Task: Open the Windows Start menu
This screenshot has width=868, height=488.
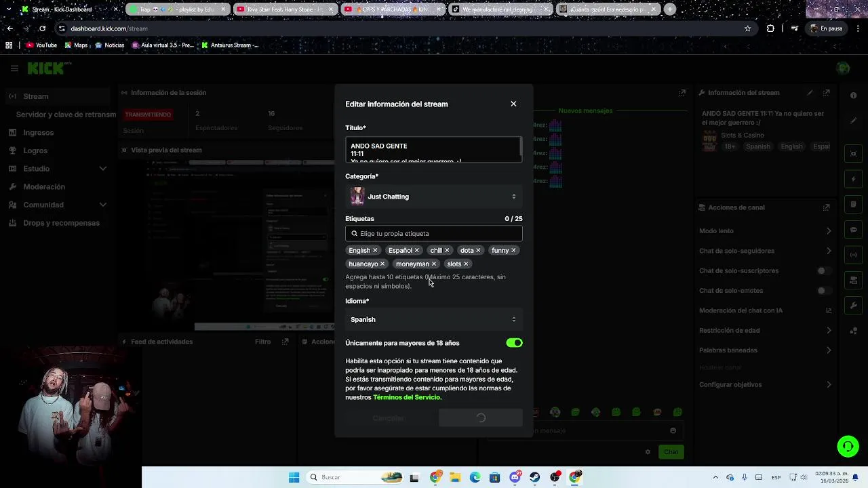Action: (x=294, y=477)
